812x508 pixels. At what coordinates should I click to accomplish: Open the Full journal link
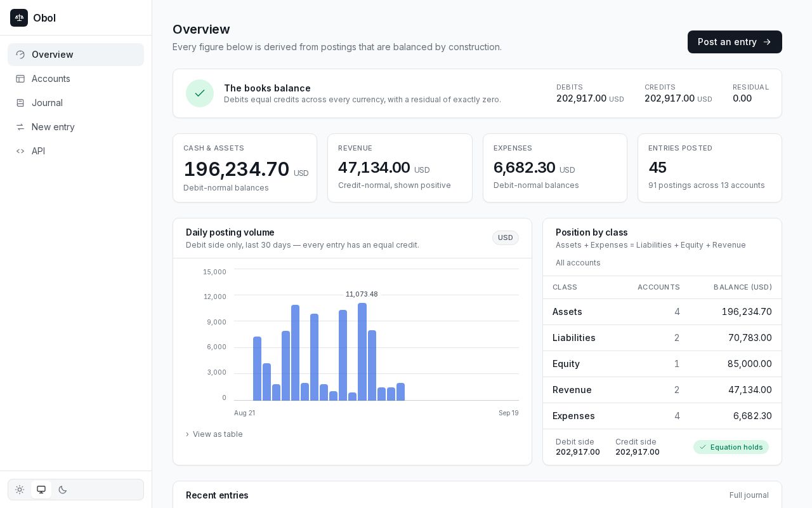pyautogui.click(x=749, y=495)
